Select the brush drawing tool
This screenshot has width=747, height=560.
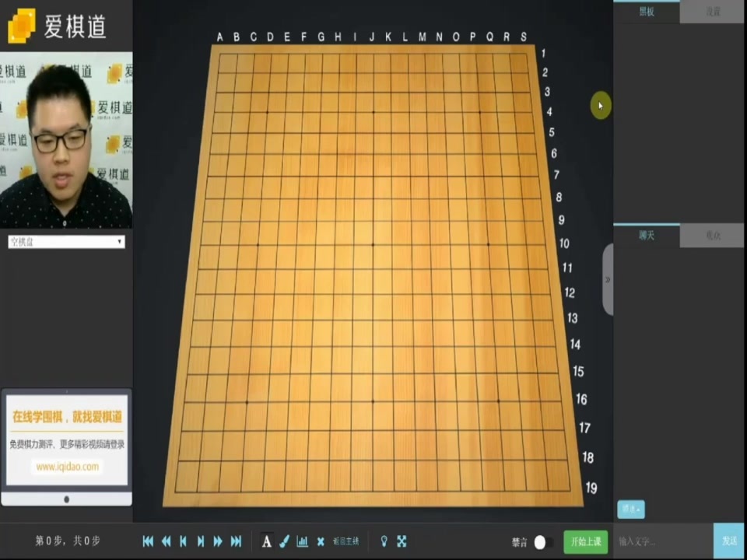tap(285, 541)
